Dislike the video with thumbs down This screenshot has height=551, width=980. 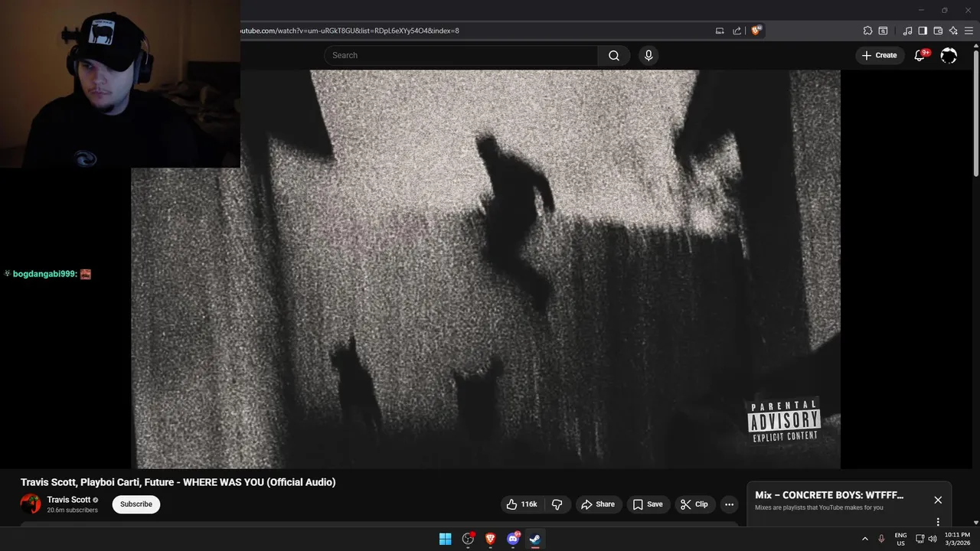[557, 504]
